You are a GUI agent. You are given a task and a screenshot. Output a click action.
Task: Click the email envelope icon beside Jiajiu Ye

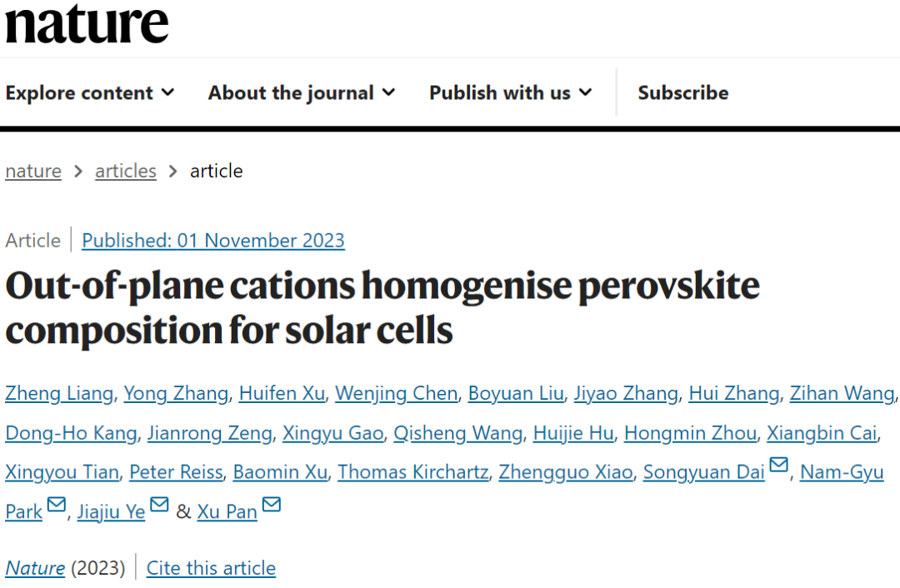(159, 504)
